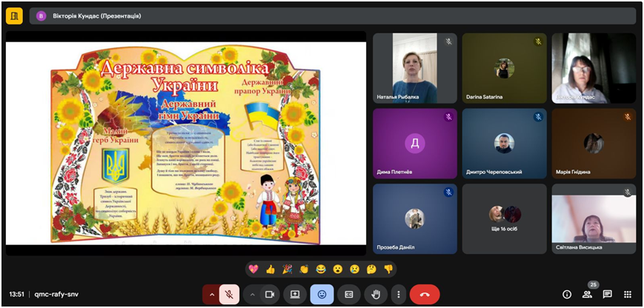Open meeting details info icon
Viewport: 644px width, 308px height.
coord(567,294)
